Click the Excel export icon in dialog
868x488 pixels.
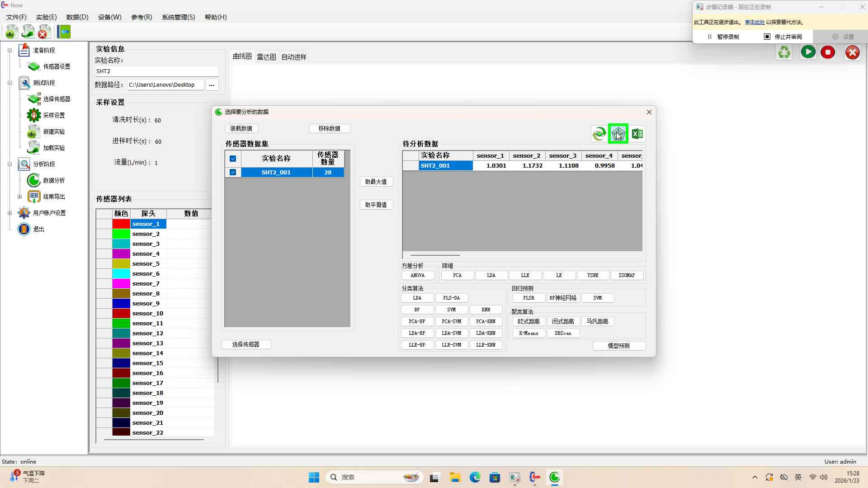(637, 134)
